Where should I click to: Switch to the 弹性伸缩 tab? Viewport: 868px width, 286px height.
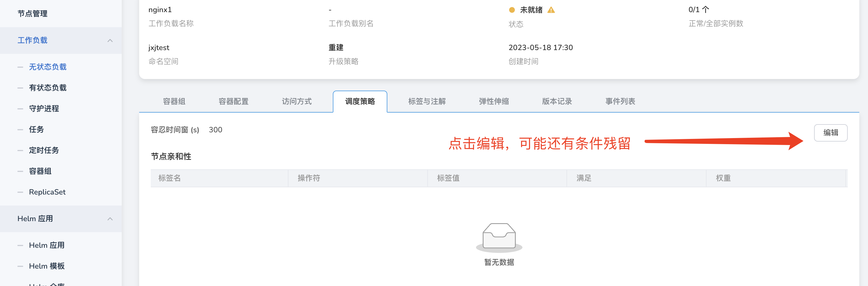tap(494, 101)
